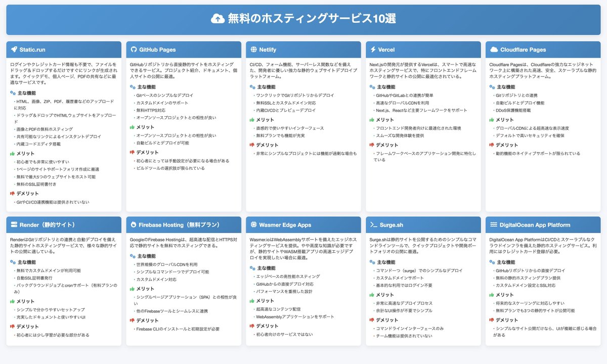Click the gears 主な機能 icon in Netlify card

[253, 87]
